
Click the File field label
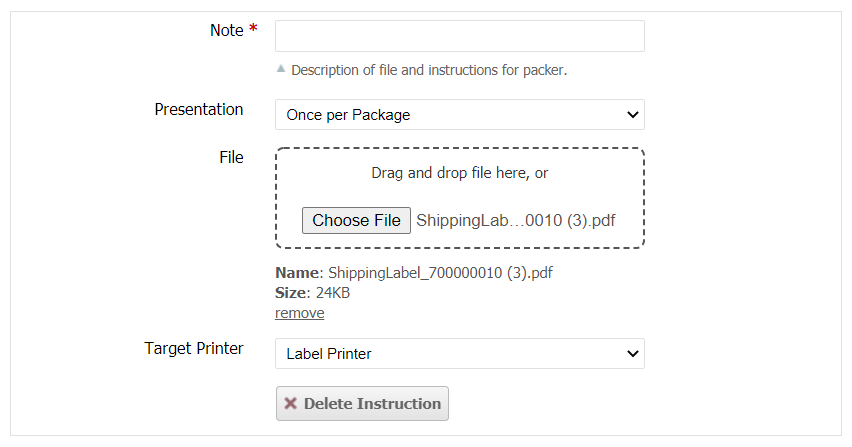click(x=231, y=157)
